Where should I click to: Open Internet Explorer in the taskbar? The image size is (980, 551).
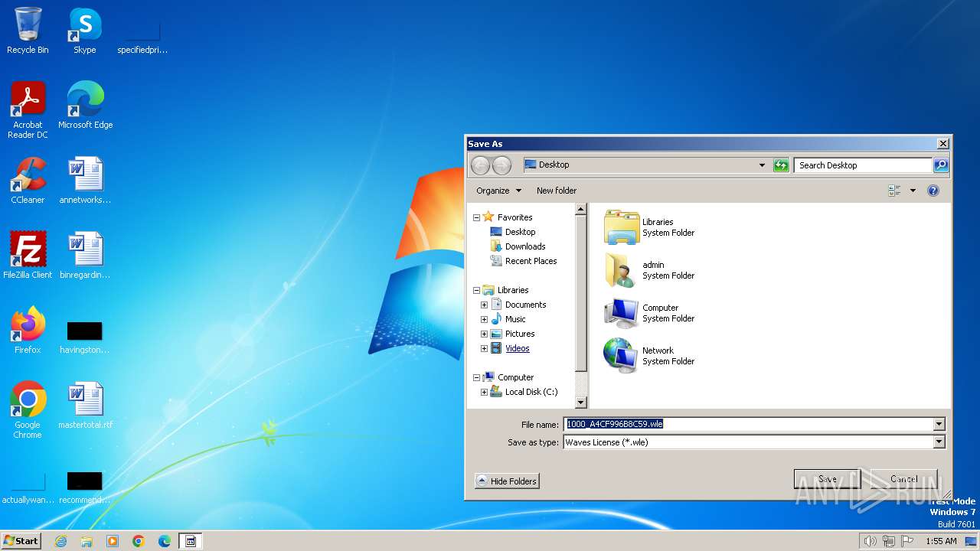coord(60,541)
